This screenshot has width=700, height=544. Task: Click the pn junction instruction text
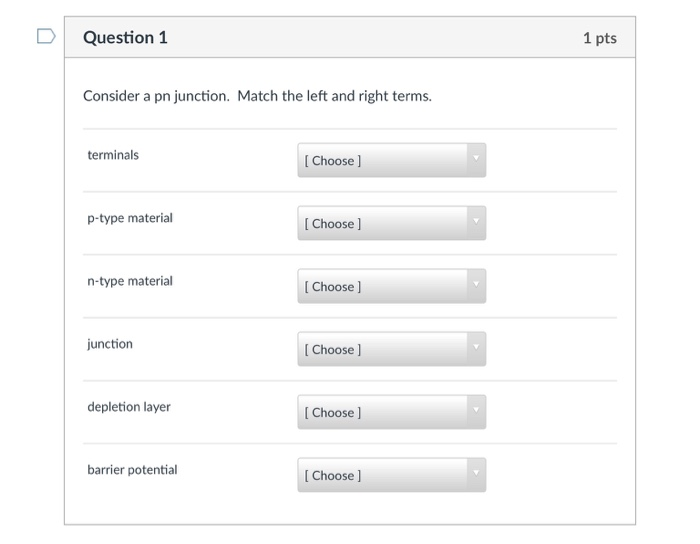[x=257, y=96]
